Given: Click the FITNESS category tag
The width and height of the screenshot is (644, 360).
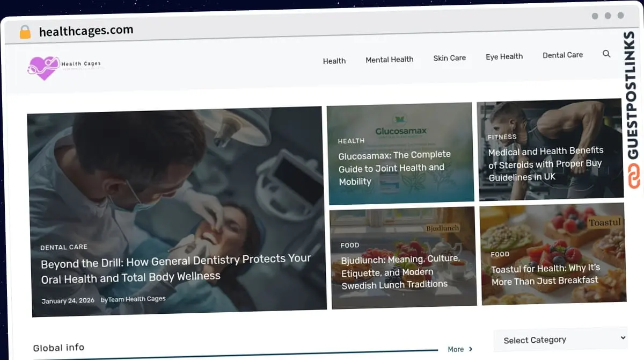Looking at the screenshot, I should pos(502,137).
